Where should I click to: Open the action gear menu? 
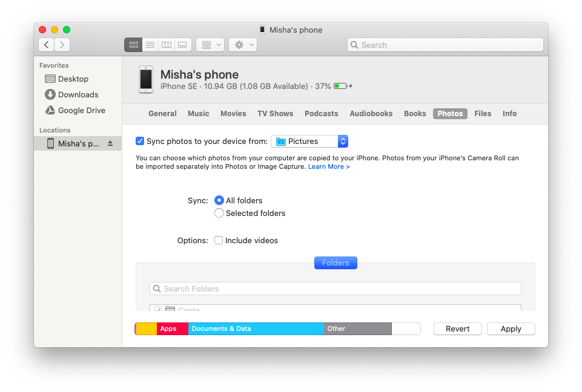pos(239,45)
